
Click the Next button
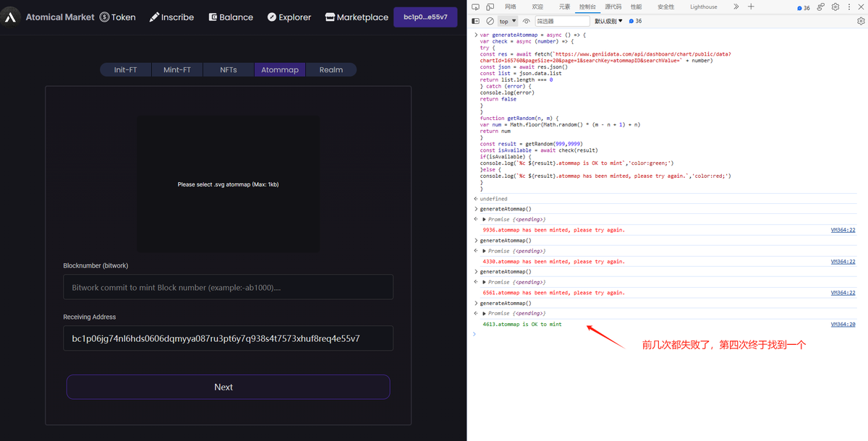coord(229,387)
